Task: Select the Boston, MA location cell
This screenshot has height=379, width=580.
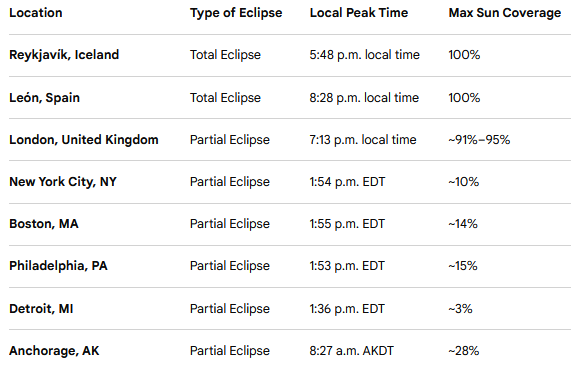Action: tap(44, 224)
